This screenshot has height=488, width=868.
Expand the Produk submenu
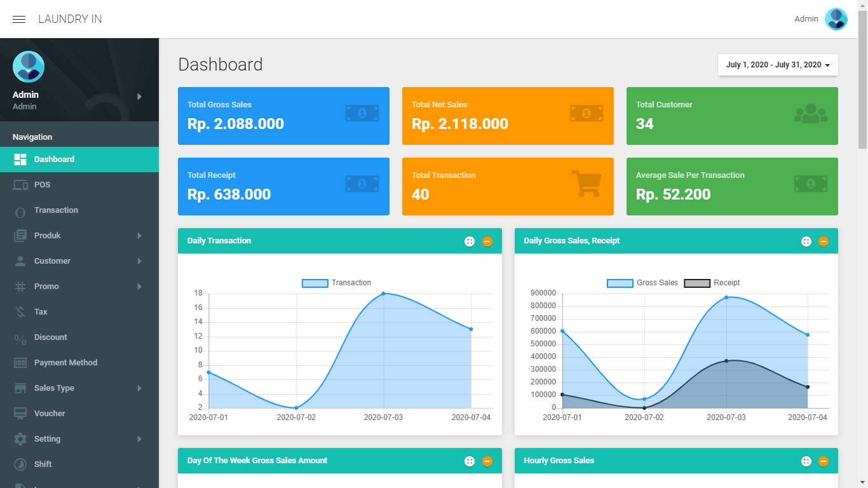139,236
